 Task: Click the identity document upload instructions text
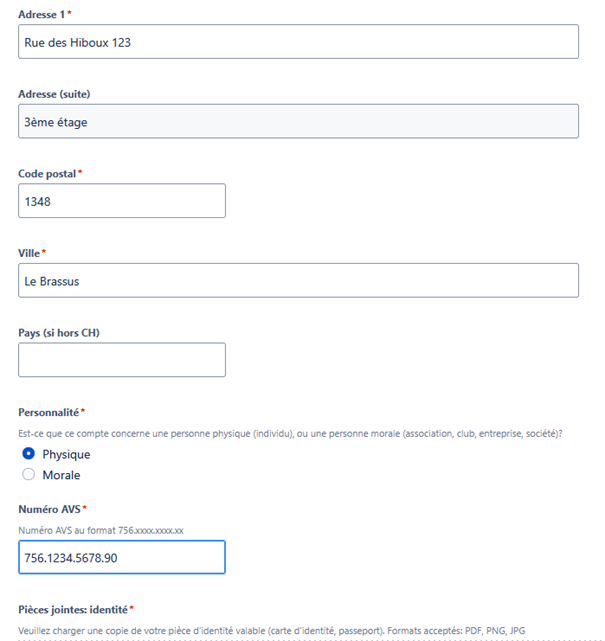272,631
